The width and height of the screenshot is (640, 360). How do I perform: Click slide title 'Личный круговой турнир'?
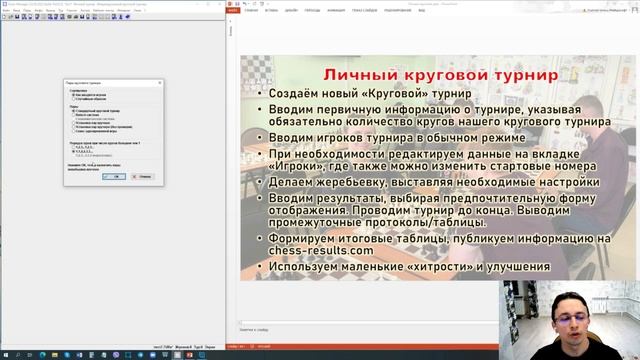click(441, 75)
